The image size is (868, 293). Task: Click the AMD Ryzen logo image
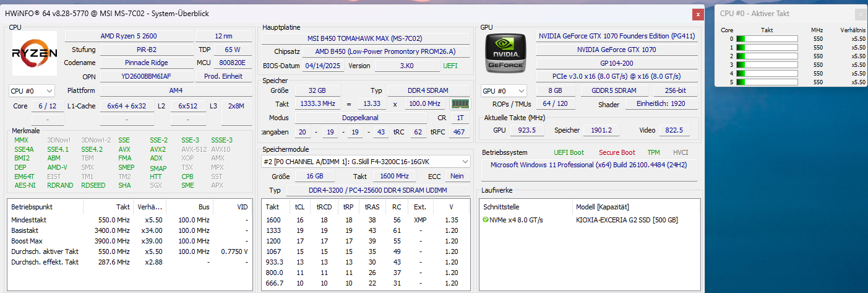tap(35, 54)
